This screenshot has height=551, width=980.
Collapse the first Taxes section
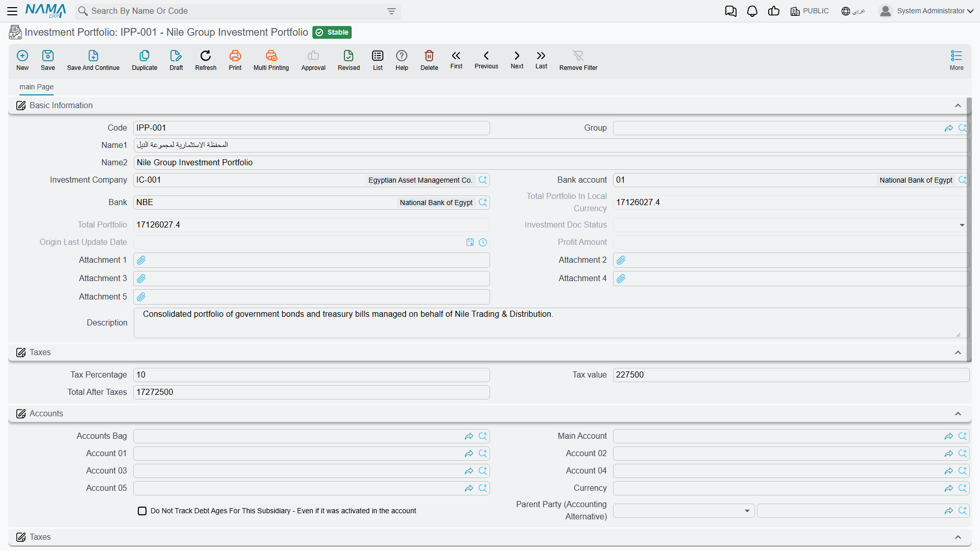tap(958, 353)
